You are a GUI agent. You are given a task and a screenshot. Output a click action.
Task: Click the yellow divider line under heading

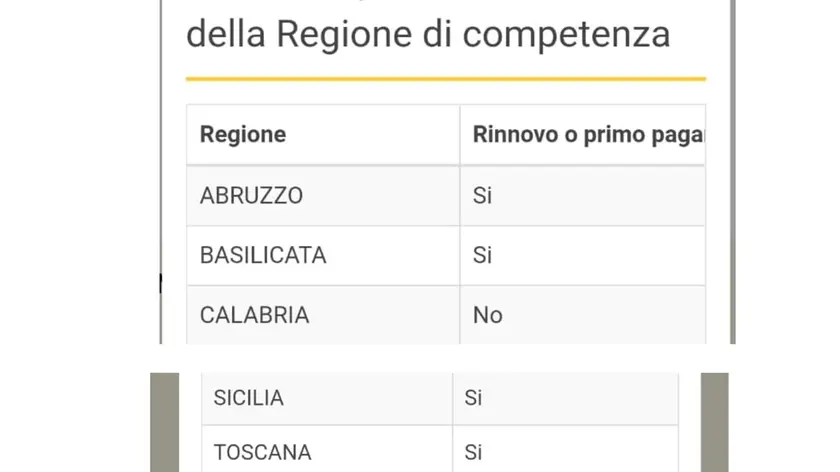[x=446, y=79]
